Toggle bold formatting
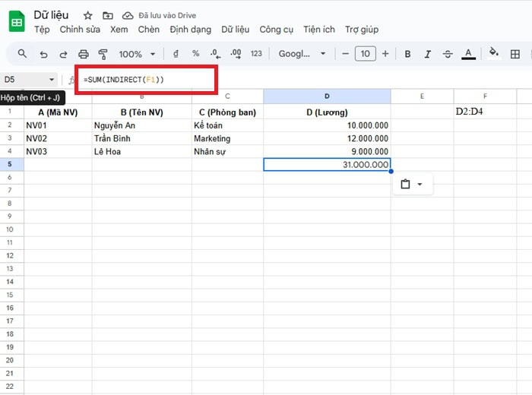532x395 pixels. pos(408,54)
